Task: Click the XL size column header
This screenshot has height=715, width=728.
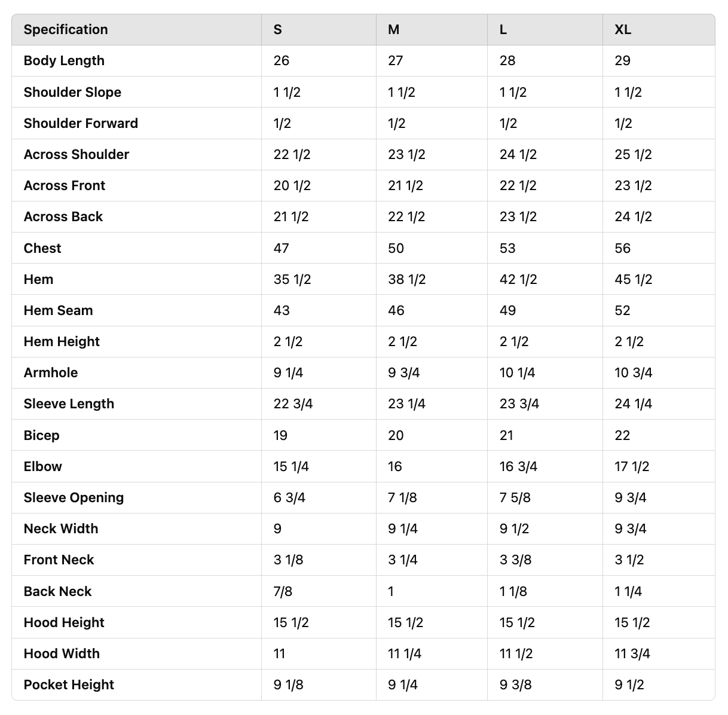Action: click(623, 30)
